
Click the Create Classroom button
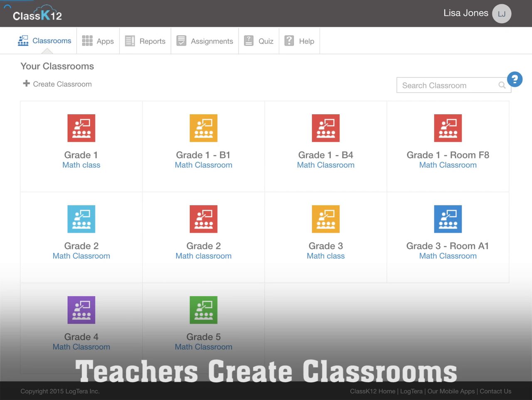pyautogui.click(x=57, y=84)
